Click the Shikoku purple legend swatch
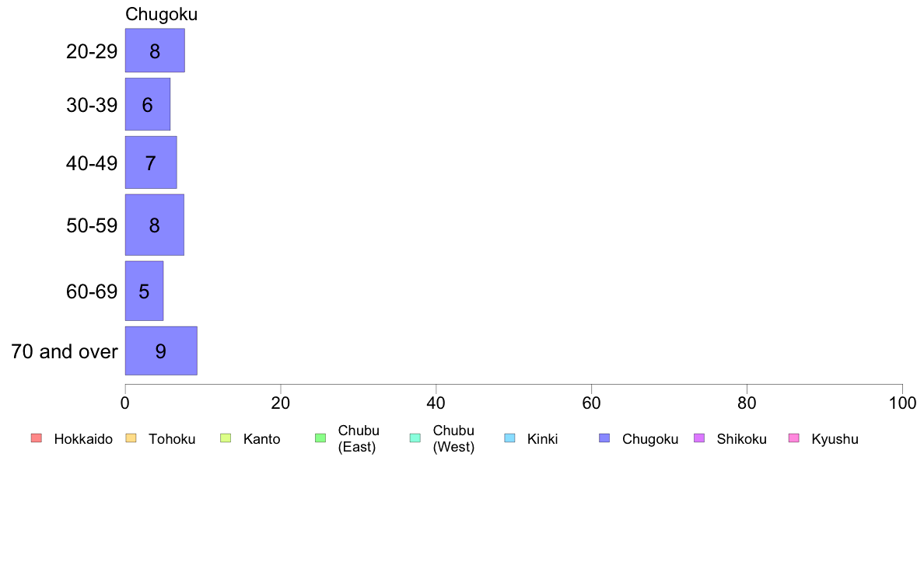Image resolution: width=924 pixels, height=572 pixels. 699,438
